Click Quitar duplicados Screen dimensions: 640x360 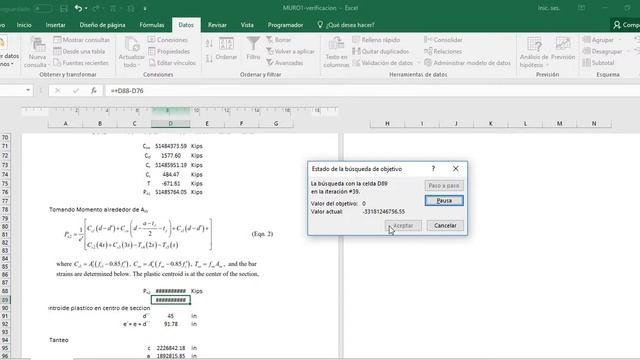[x=380, y=51]
